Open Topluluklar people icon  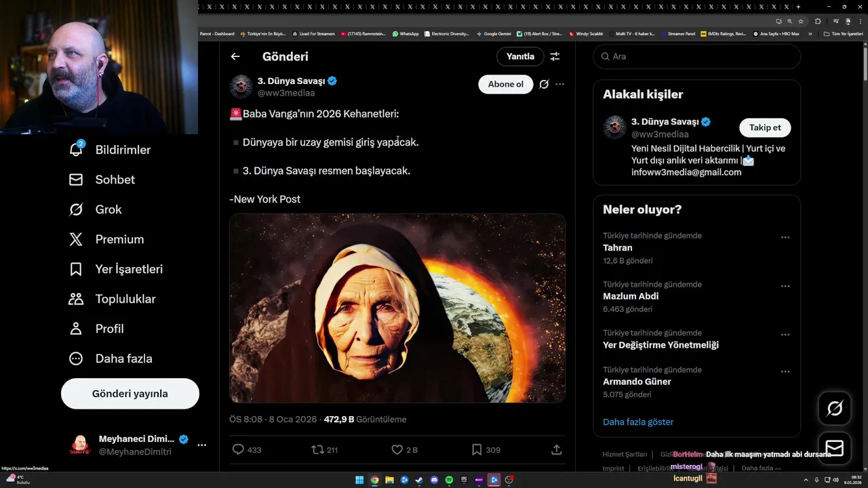point(76,299)
